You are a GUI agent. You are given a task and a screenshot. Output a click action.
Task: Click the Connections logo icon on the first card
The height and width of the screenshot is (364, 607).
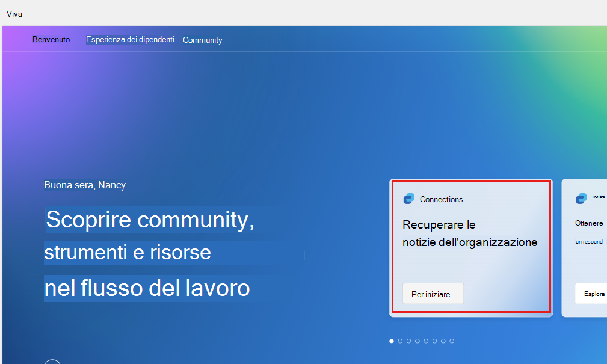pos(409,199)
